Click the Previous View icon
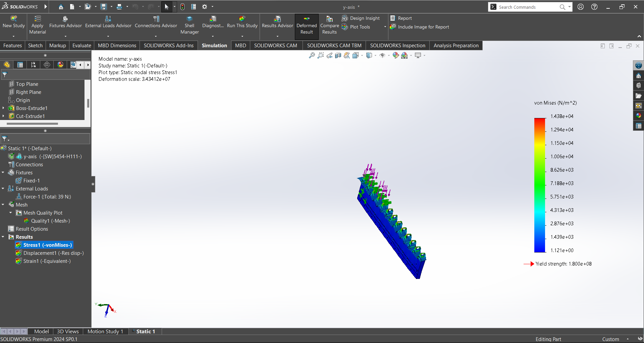The width and height of the screenshot is (644, 343). point(329,55)
